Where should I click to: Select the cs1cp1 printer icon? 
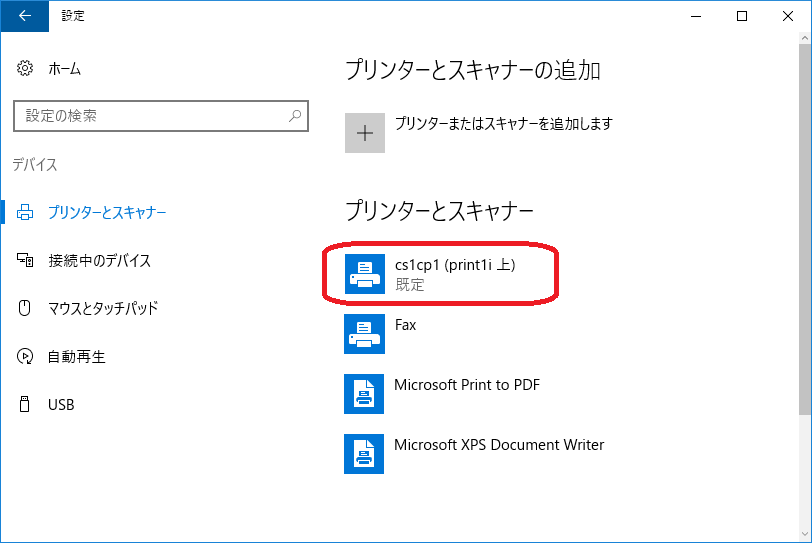pos(365,274)
